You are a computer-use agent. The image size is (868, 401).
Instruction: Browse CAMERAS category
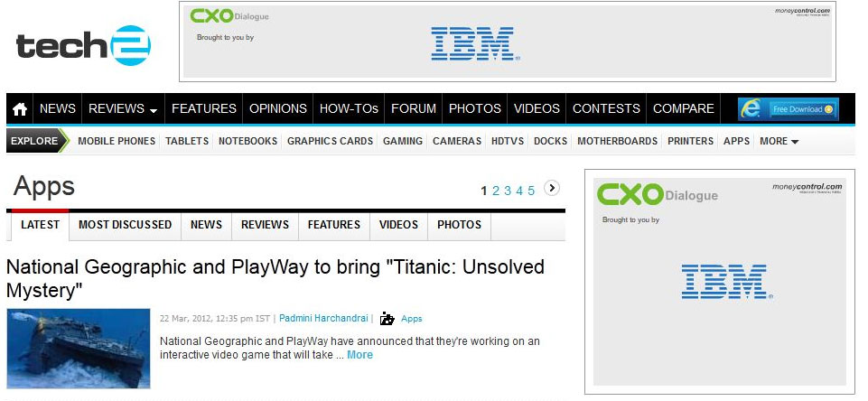(457, 141)
